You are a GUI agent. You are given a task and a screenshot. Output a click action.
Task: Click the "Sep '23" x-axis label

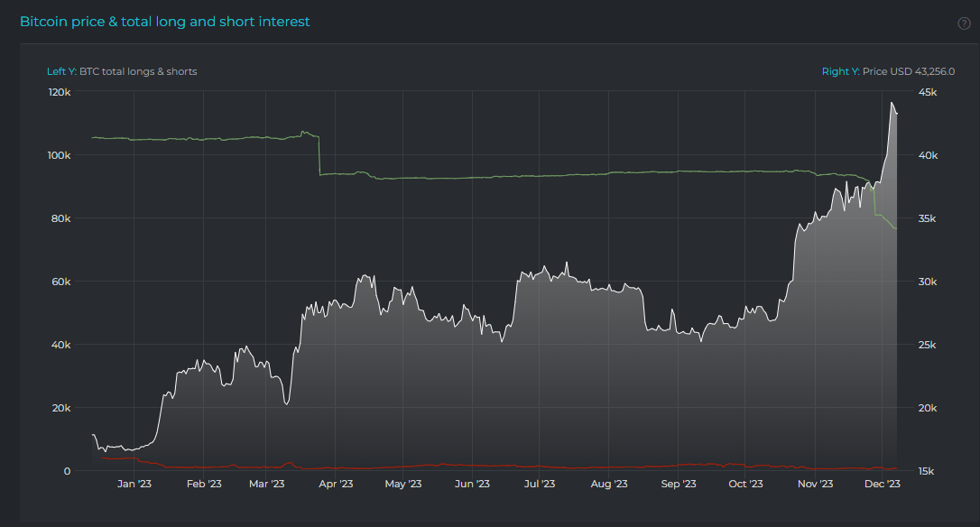[679, 484]
